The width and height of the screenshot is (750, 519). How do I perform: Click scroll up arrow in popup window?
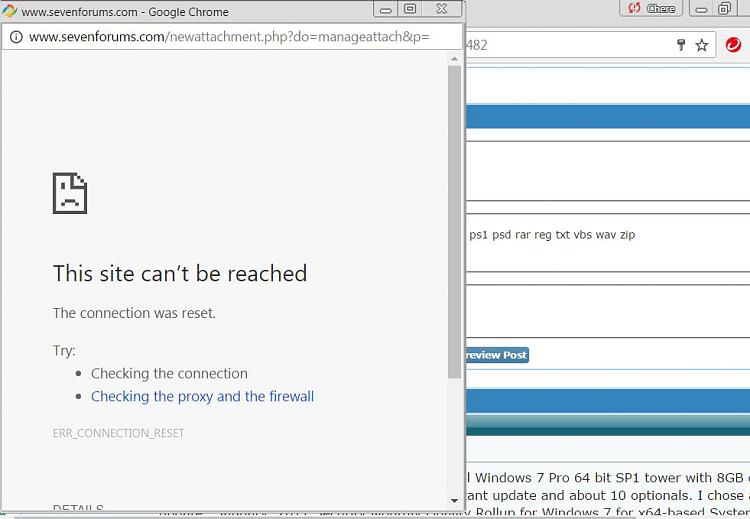(454, 59)
